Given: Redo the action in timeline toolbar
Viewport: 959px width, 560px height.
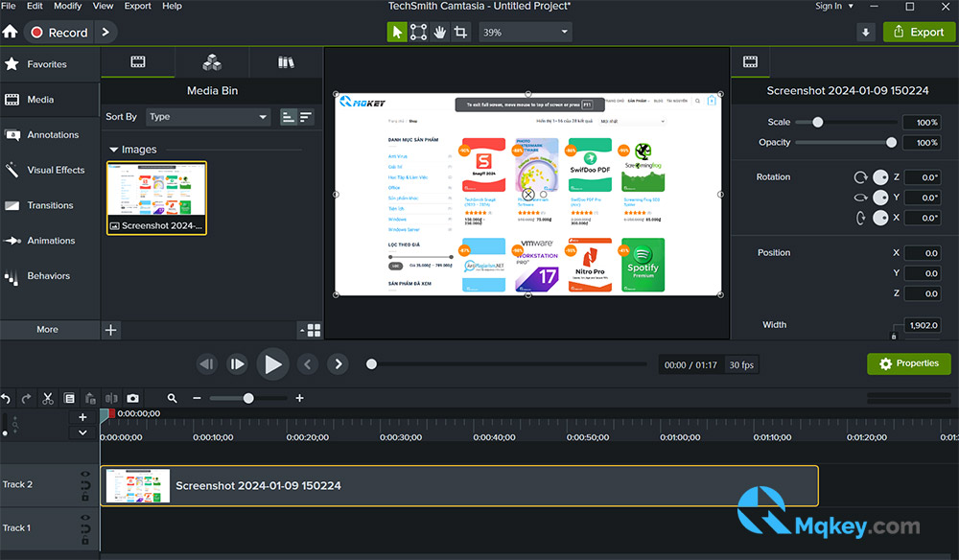Looking at the screenshot, I should pos(26,399).
